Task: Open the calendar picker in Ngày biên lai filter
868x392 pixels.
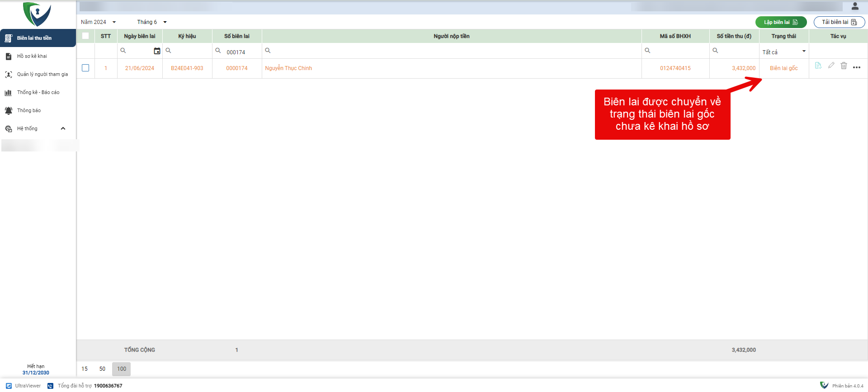Action: [157, 51]
